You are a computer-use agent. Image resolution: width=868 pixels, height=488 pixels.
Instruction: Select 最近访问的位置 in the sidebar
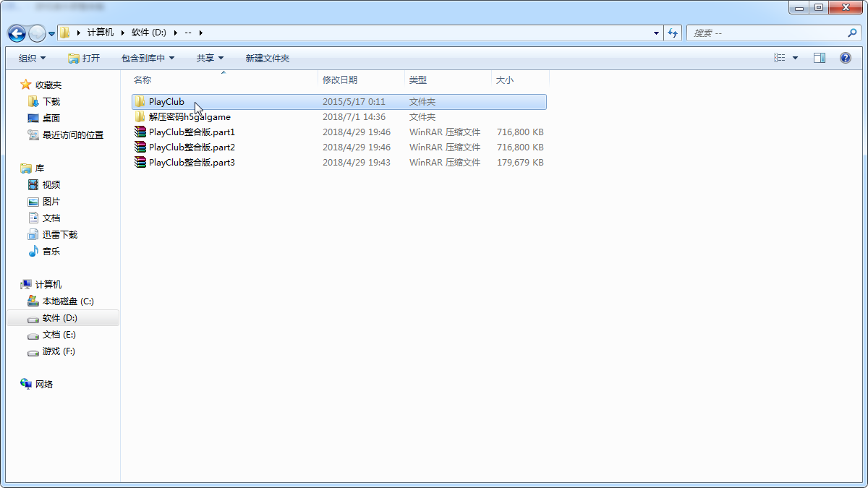[73, 135]
